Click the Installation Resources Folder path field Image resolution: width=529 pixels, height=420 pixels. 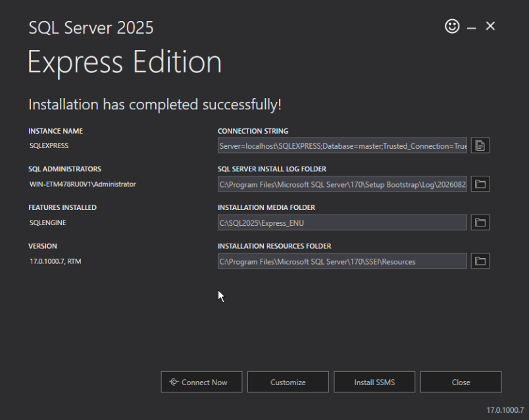coord(342,261)
